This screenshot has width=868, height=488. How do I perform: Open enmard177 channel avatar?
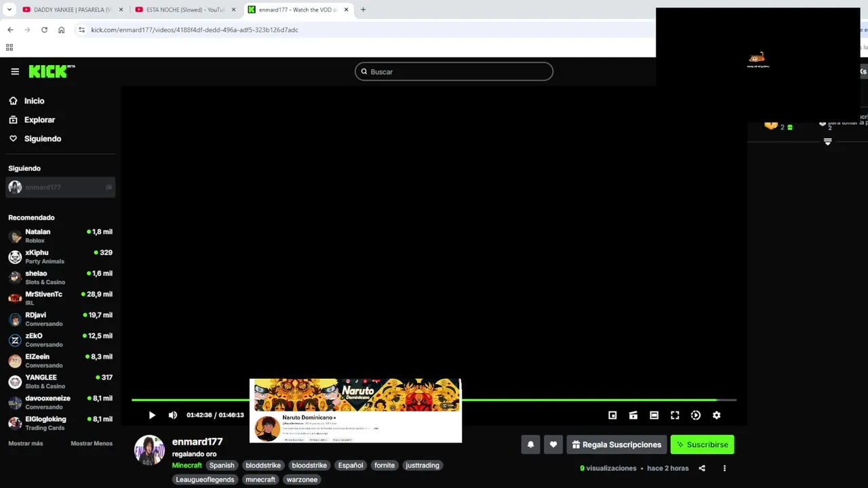[149, 450]
